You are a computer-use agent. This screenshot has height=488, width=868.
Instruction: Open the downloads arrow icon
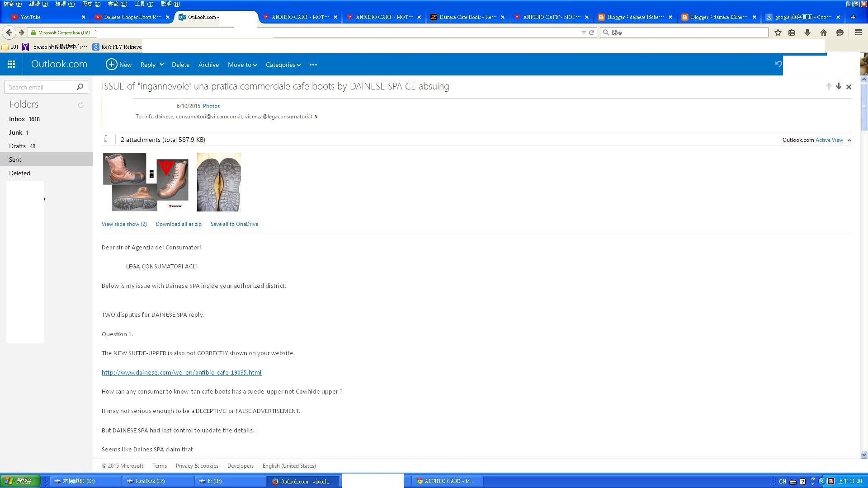(807, 33)
